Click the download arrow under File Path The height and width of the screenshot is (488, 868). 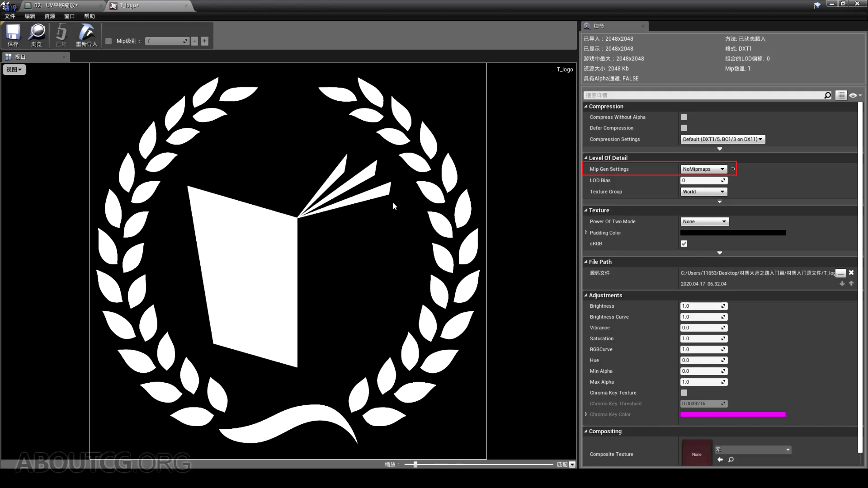(x=842, y=284)
